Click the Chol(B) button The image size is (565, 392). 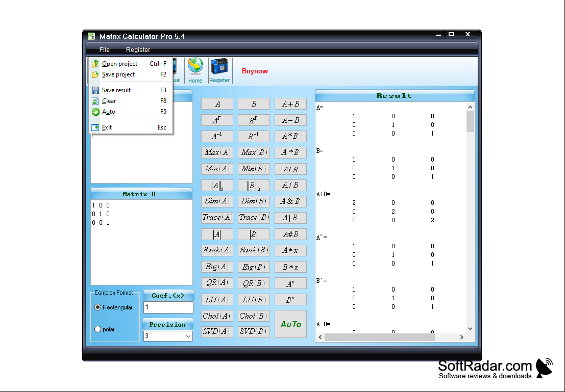click(254, 316)
